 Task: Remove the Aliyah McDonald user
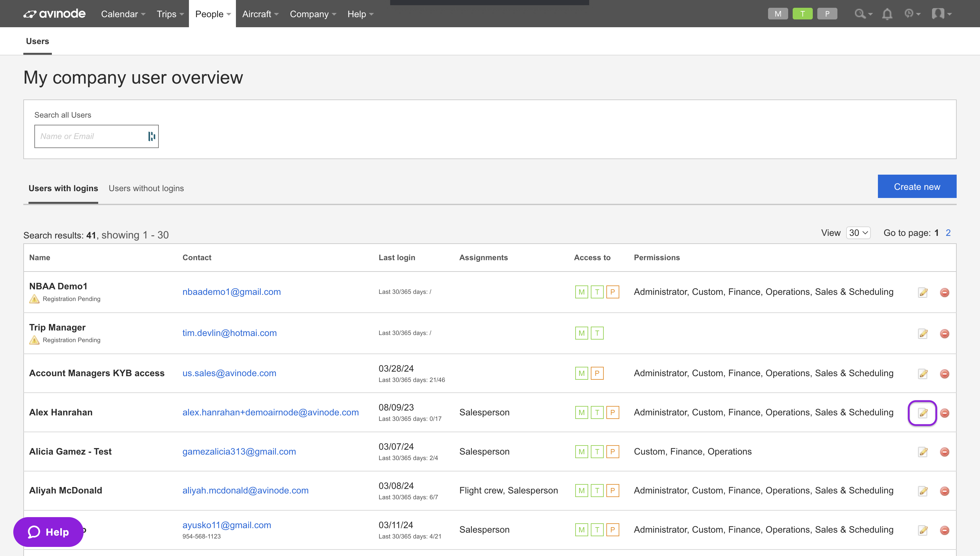point(944,491)
